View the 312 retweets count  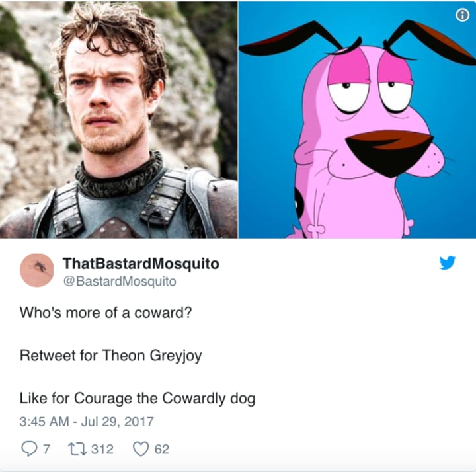102,449
